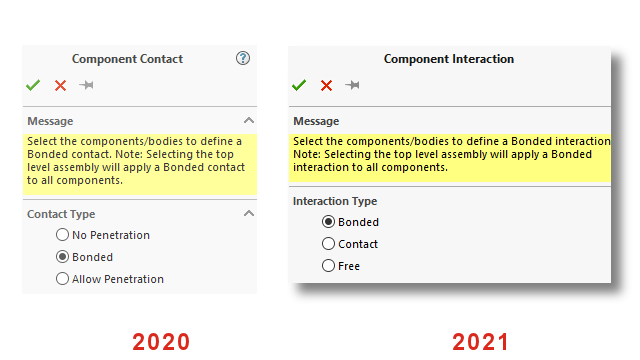
Task: Accept Component Contact with green checkmark
Action: (33, 85)
